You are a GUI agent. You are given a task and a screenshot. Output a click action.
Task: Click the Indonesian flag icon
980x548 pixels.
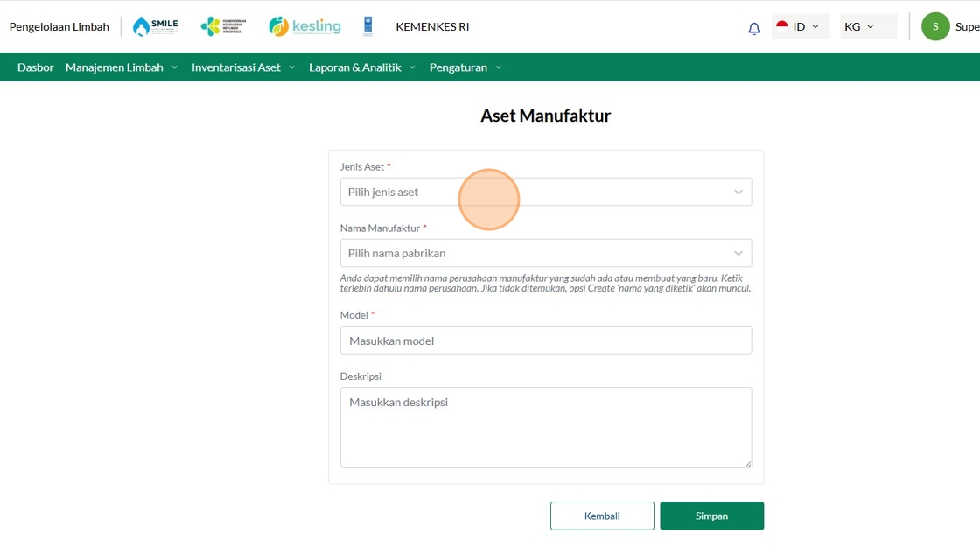pyautogui.click(x=782, y=25)
